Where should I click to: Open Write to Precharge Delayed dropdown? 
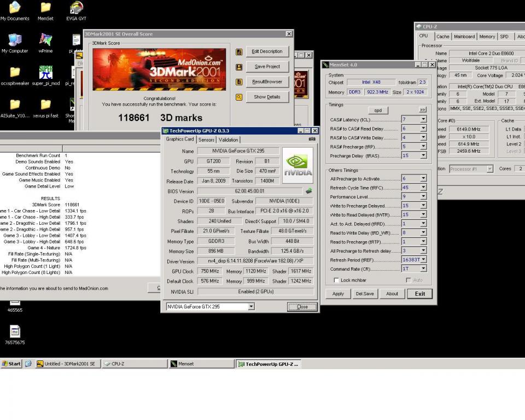tap(423, 206)
